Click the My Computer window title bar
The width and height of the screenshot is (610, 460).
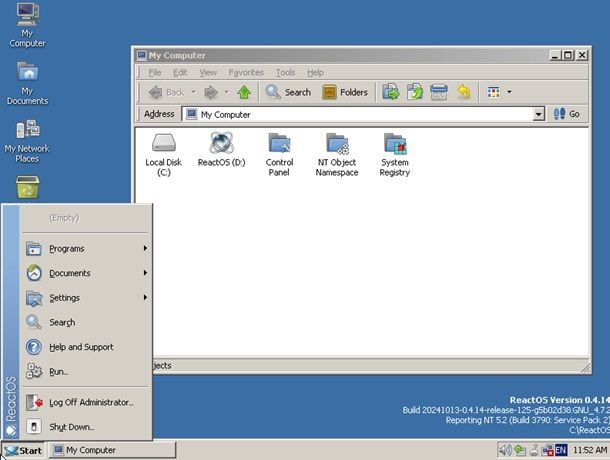(x=342, y=55)
